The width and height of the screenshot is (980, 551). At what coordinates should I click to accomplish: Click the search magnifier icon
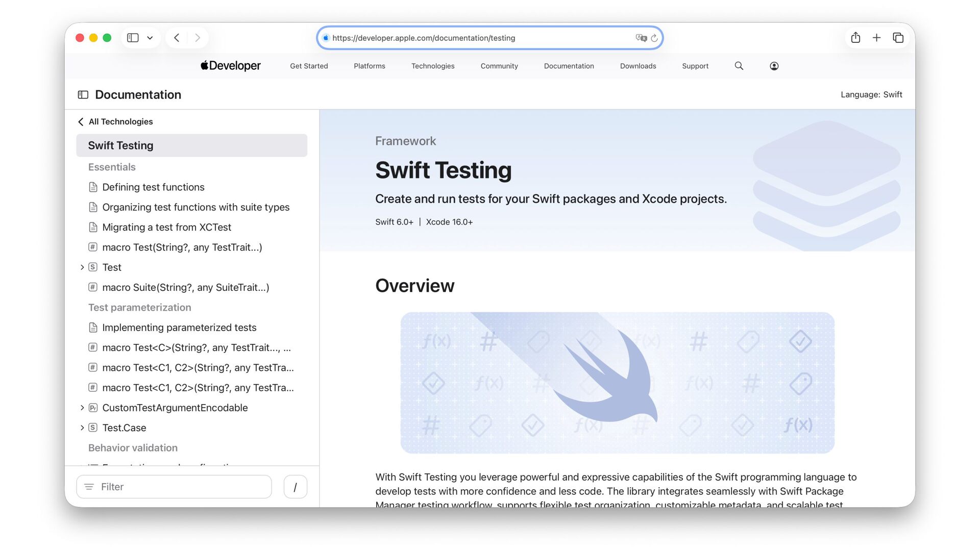pos(739,66)
